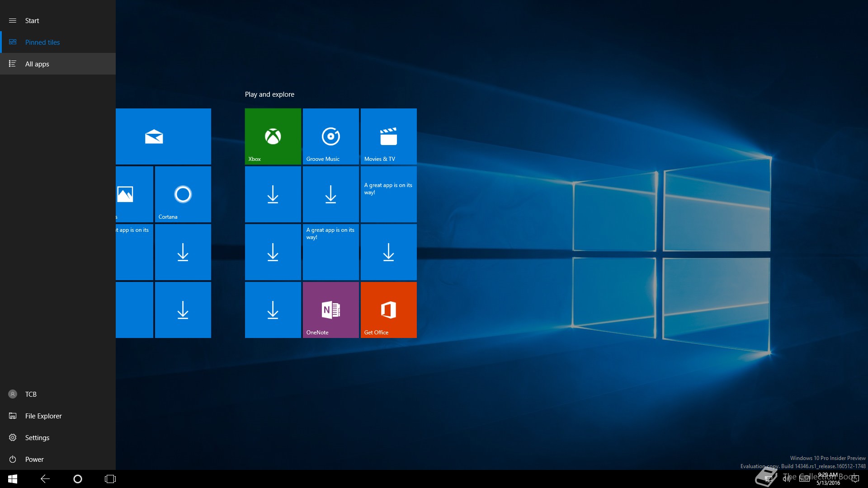This screenshot has height=488, width=868.
Task: Expand the Start hamburger menu
Action: point(13,21)
